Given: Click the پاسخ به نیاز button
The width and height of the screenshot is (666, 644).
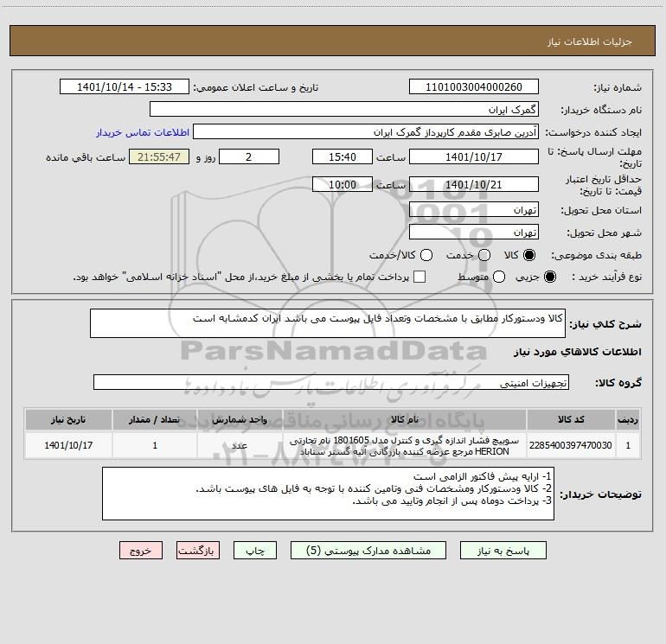Looking at the screenshot, I should 503,551.
